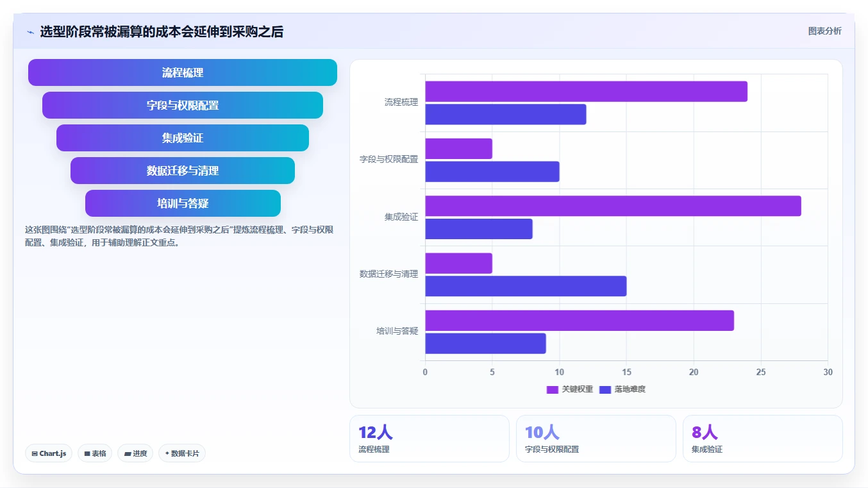Screen dimensions: 868x488
Task: Click the 培训与答疑 y-axis label
Action: pos(397,331)
